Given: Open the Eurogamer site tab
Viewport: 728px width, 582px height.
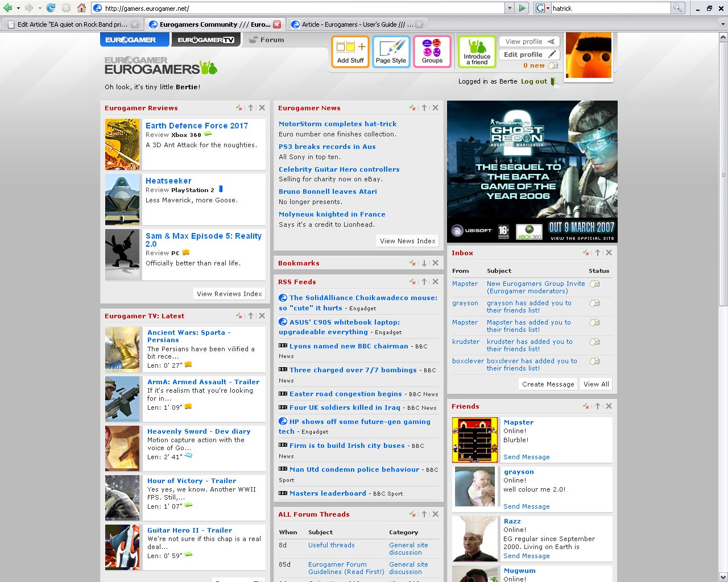Looking at the screenshot, I should coord(135,40).
